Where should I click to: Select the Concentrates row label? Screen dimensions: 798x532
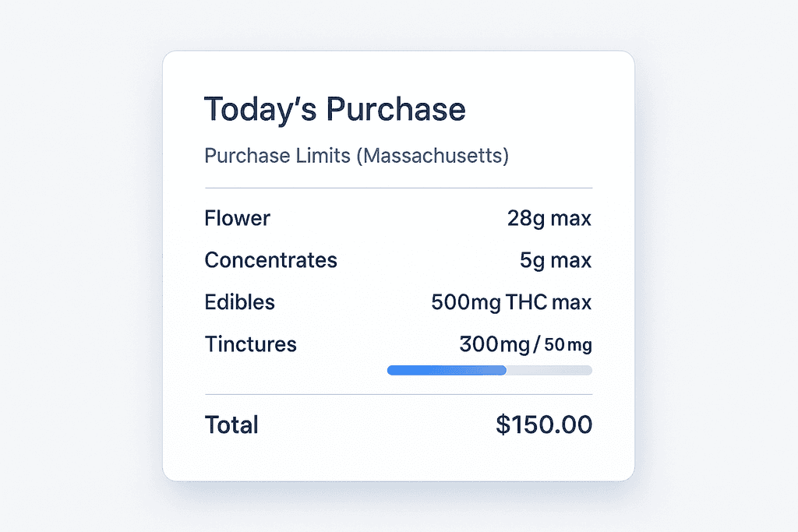click(270, 260)
